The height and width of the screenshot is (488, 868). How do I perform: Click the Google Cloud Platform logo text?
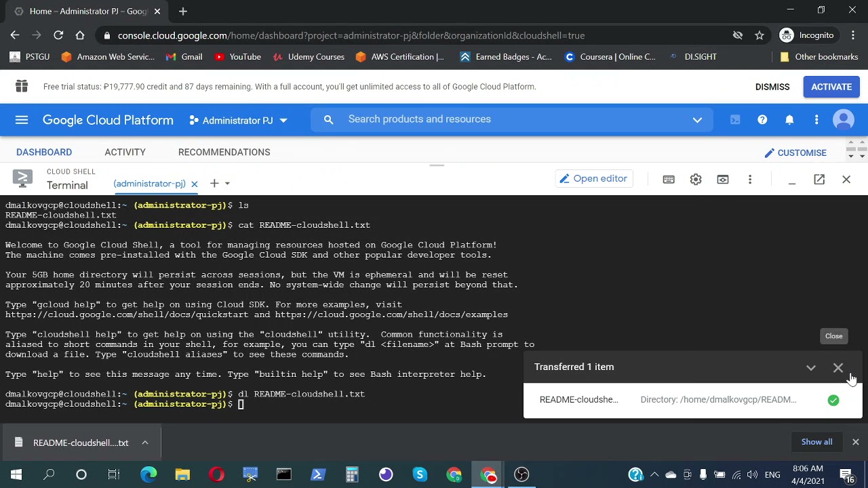pos(108,120)
